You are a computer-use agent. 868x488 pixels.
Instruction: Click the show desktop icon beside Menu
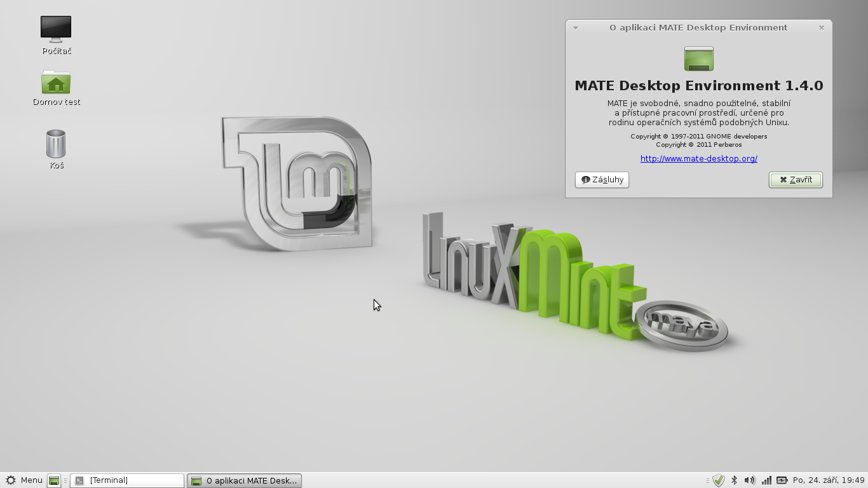54,480
